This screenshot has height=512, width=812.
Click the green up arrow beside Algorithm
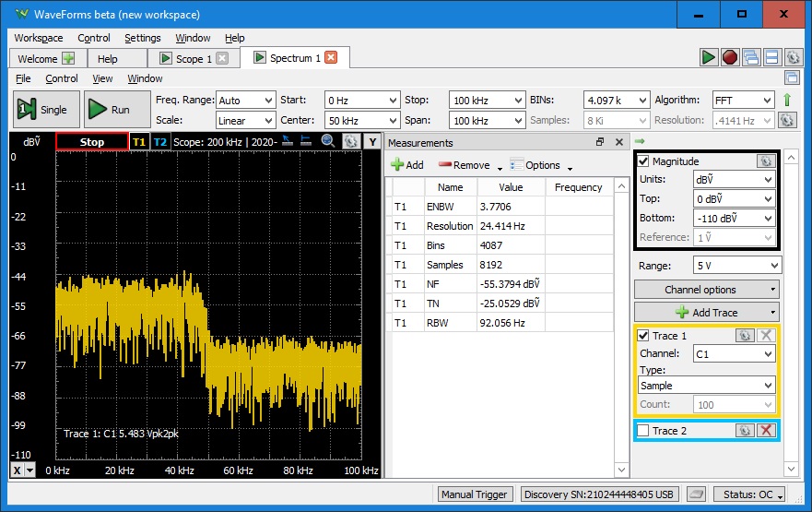[x=787, y=100]
